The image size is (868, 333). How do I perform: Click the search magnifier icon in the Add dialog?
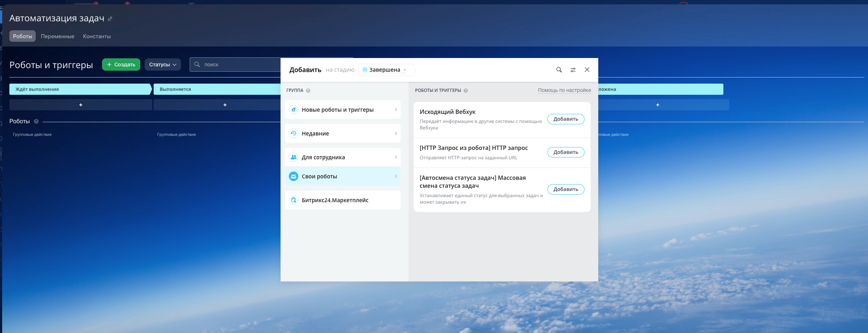[x=559, y=70]
